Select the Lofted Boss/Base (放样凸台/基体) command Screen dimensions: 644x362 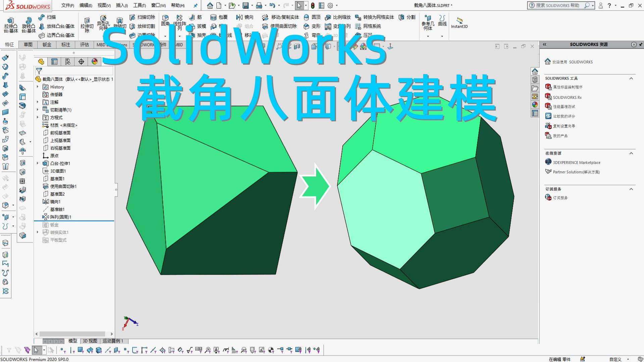[x=57, y=26]
